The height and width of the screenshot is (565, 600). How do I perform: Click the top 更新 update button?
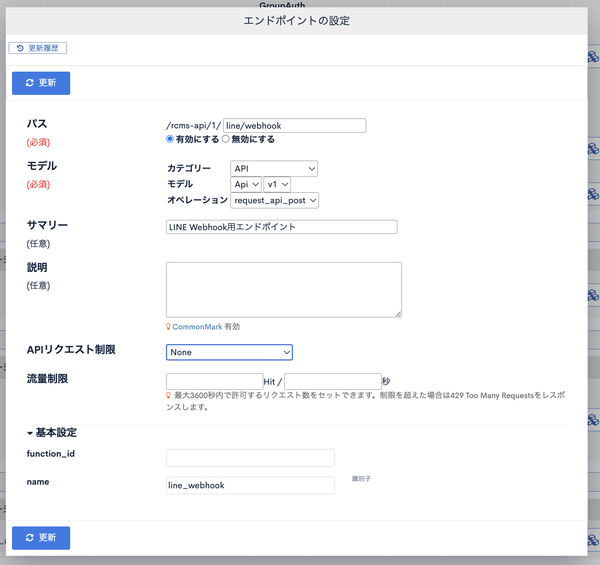[41, 83]
